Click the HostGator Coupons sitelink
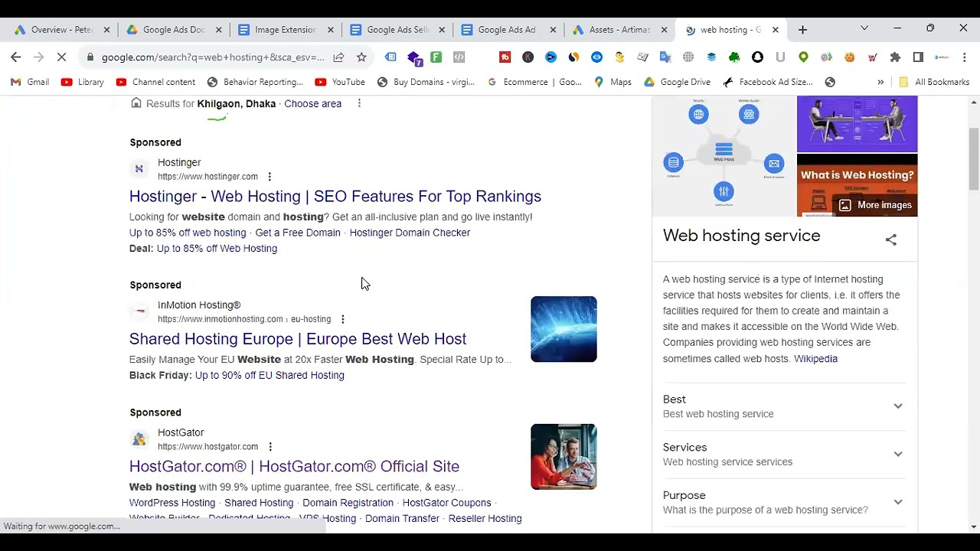 click(x=446, y=503)
